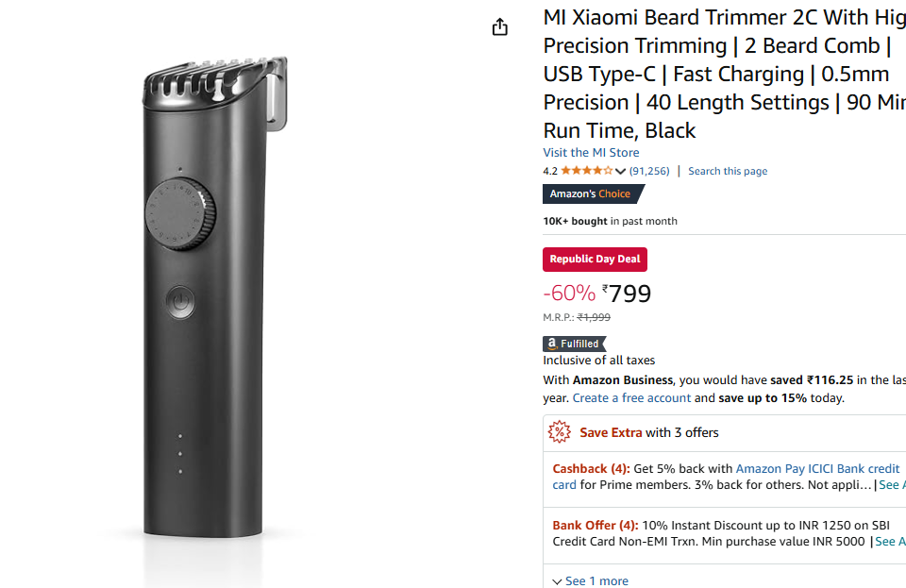
Task: Open the ratings breakdown dropdown arrow
Action: tap(620, 172)
